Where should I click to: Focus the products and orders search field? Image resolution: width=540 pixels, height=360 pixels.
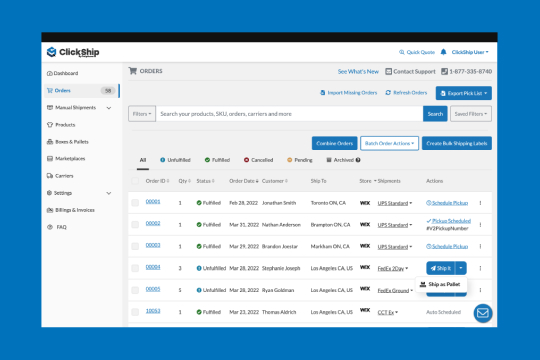[289, 114]
